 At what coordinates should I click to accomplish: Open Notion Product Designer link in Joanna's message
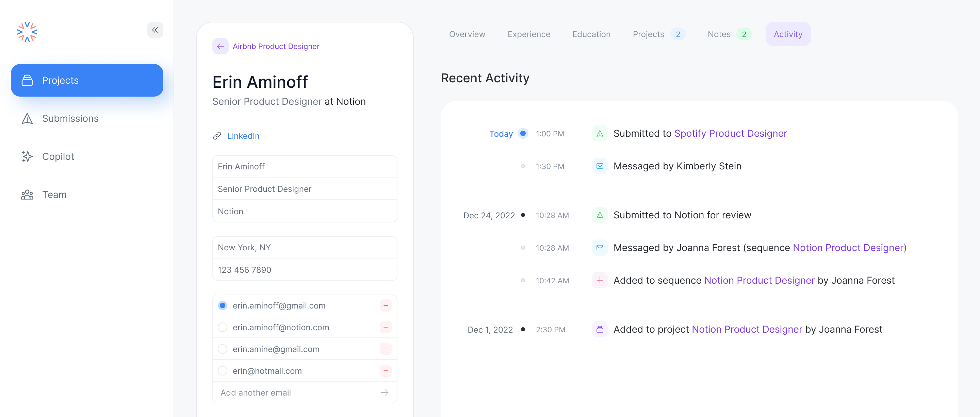tap(849, 248)
